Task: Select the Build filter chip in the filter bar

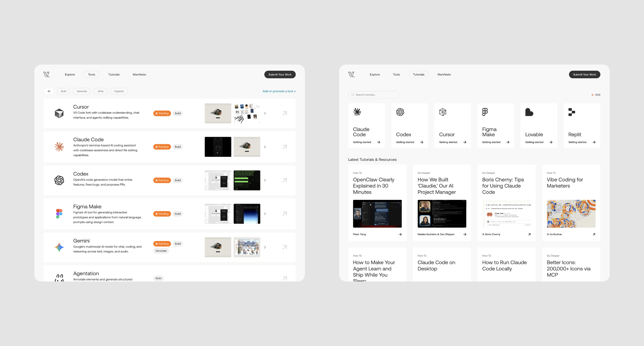Action: tap(63, 91)
